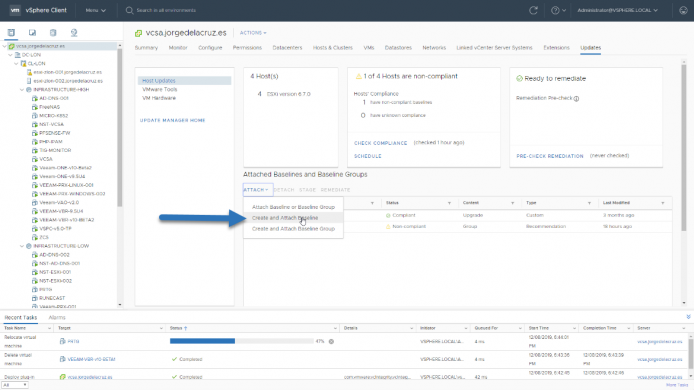Collapse the vcsa.jorgedelacruz.es root node
694x390 pixels.
point(5,46)
